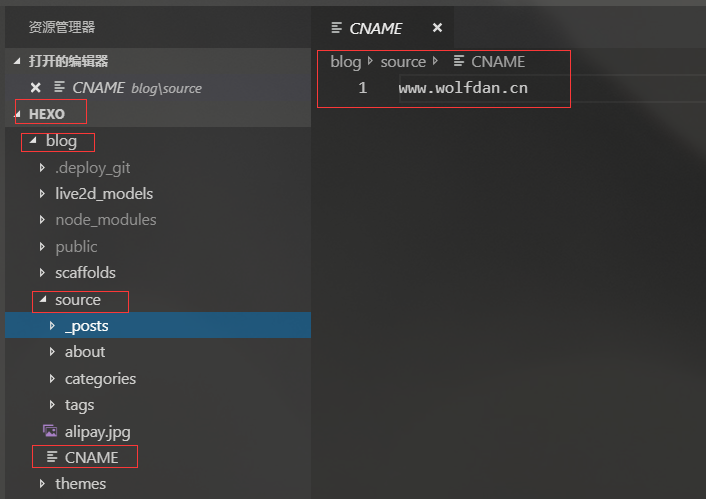This screenshot has height=499, width=706.
Task: Click the CNAME file icon in breadcrumb
Action: coord(459,61)
